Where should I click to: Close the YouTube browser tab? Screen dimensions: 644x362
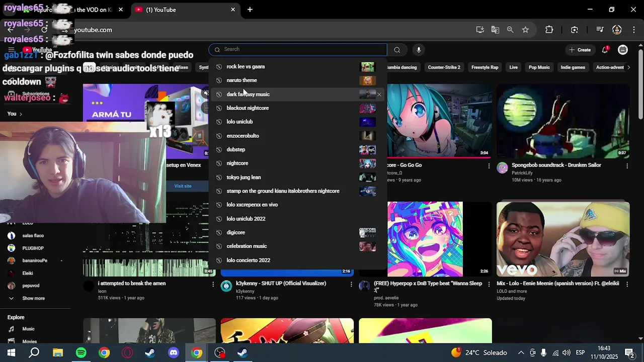click(233, 10)
